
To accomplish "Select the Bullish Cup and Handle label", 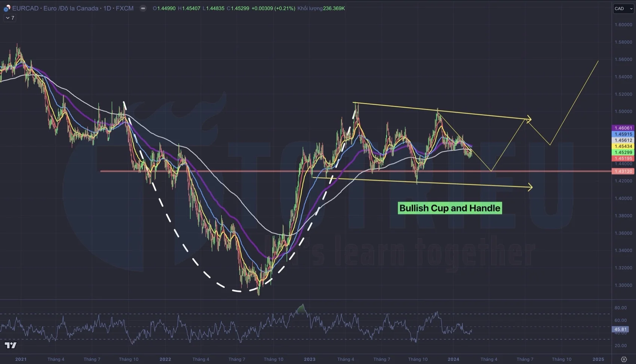I will [x=450, y=208].
